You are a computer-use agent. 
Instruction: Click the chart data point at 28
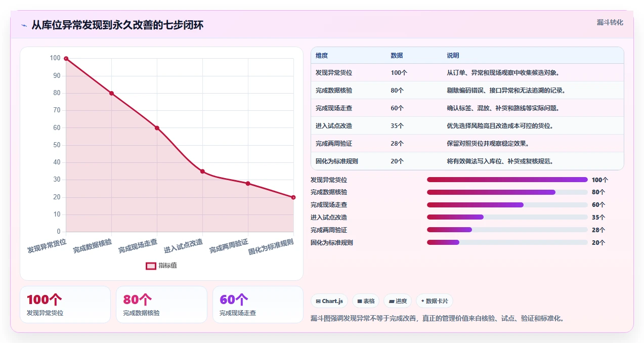click(x=248, y=184)
